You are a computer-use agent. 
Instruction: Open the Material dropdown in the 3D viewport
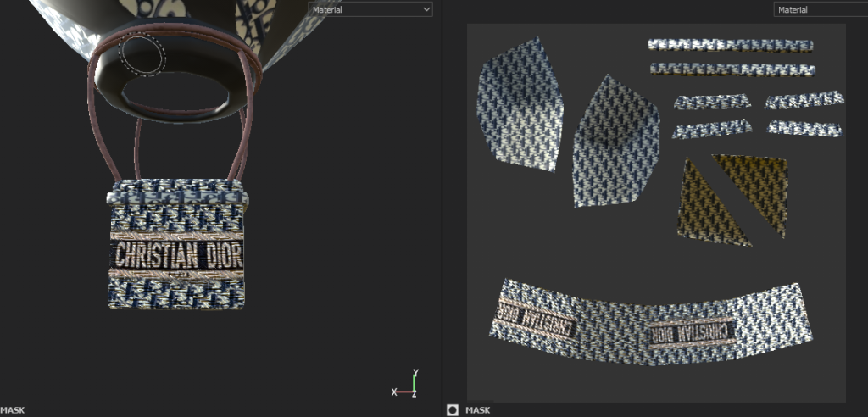(x=370, y=9)
